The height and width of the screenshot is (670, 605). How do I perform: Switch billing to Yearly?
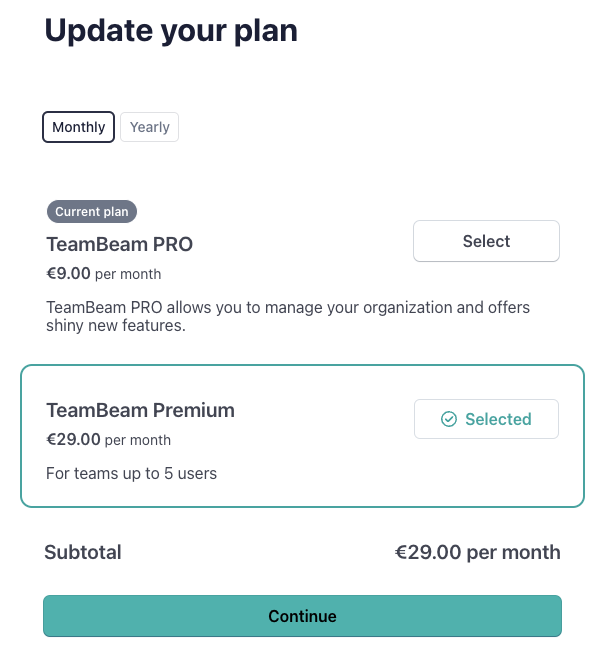click(x=150, y=127)
